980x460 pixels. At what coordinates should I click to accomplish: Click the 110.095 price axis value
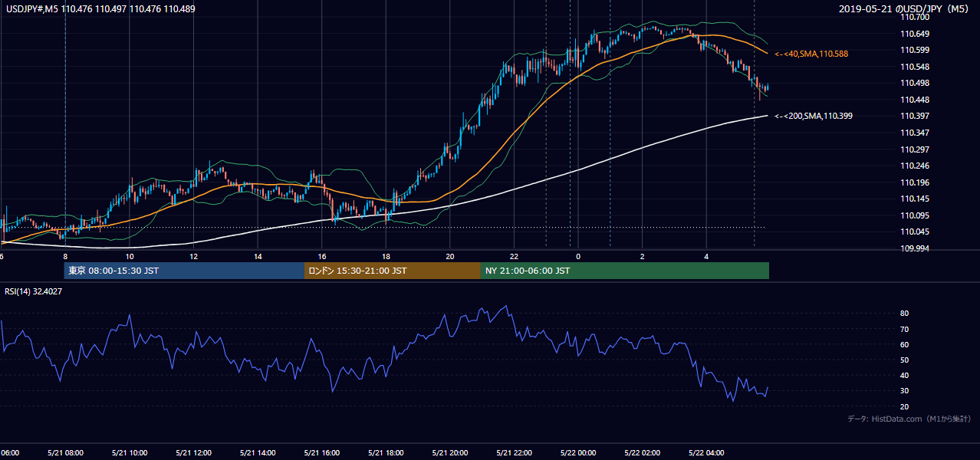click(916, 215)
